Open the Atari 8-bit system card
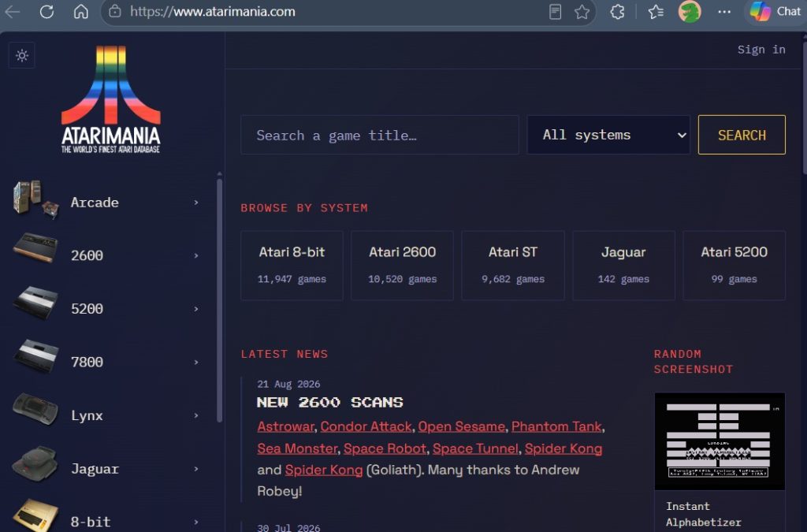Image resolution: width=807 pixels, height=532 pixels. click(x=292, y=266)
